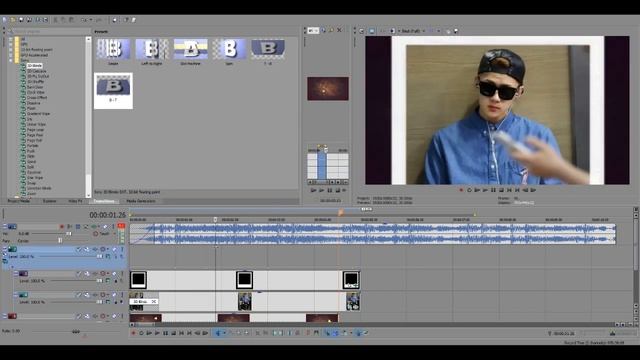Click the Automatic Crossfades icon
This screenshot has width=640, height=360.
(336, 333)
